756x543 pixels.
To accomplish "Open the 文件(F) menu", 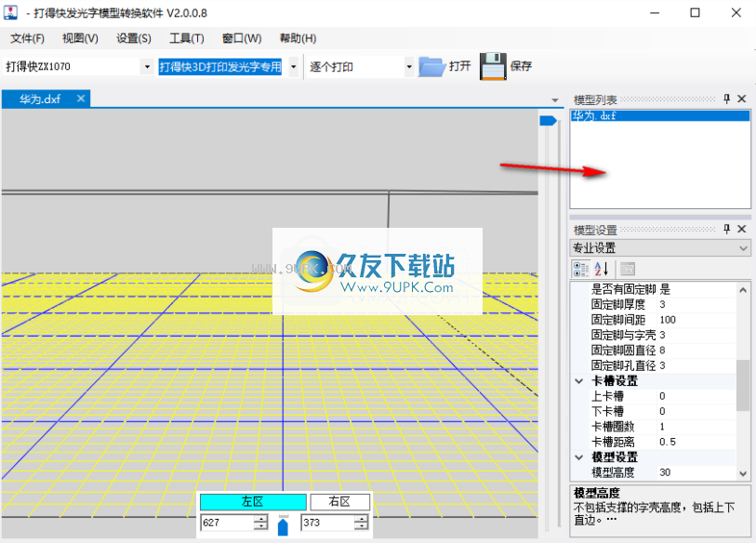I will 28,38.
